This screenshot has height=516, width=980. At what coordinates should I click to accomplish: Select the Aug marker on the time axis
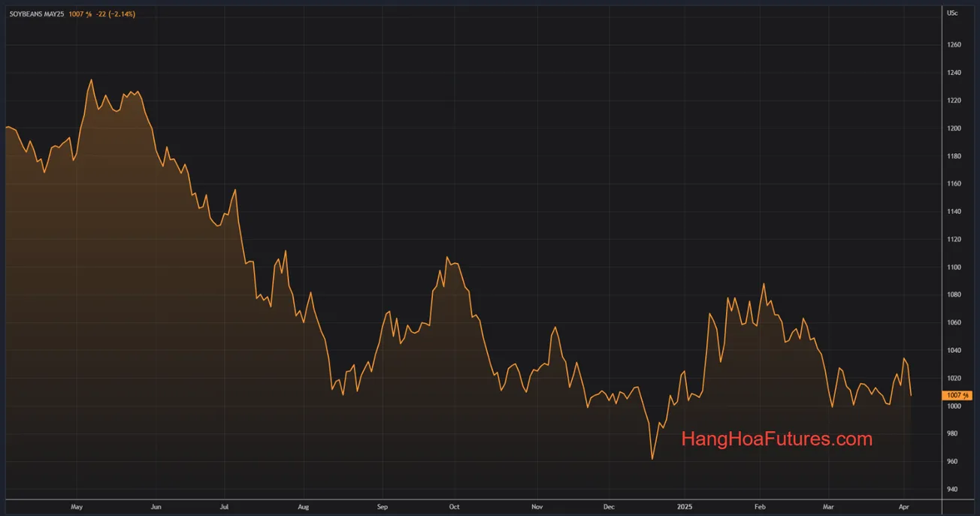click(x=303, y=507)
